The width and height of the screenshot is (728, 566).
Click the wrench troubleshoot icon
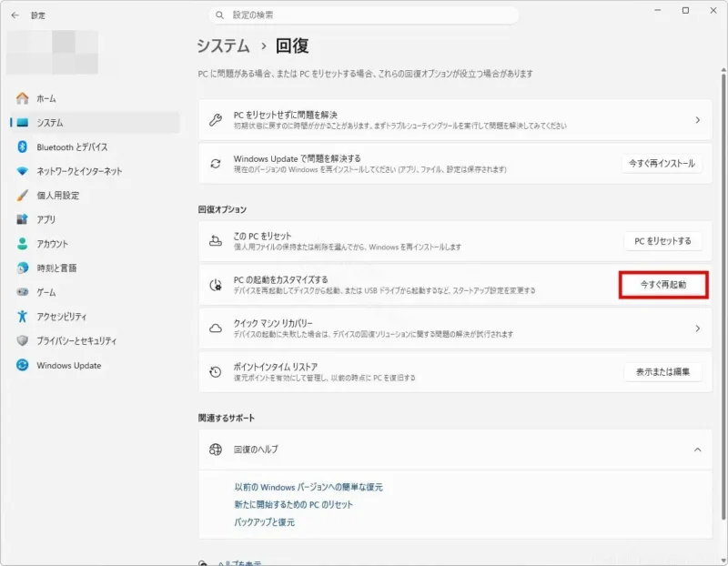216,120
